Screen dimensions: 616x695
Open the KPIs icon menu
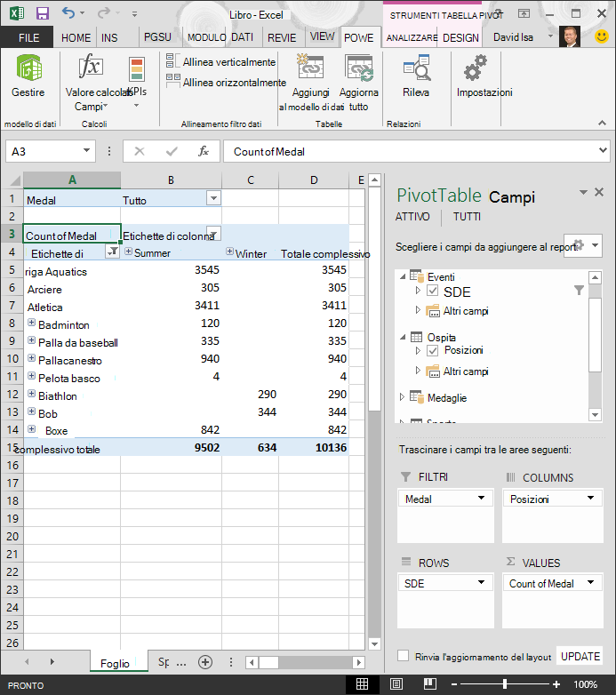click(137, 69)
